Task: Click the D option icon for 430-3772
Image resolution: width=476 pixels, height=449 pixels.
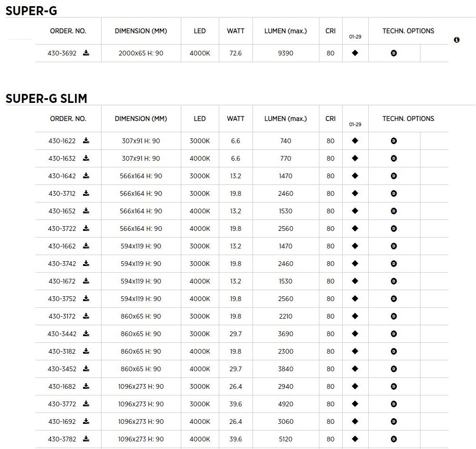Action: [393, 404]
